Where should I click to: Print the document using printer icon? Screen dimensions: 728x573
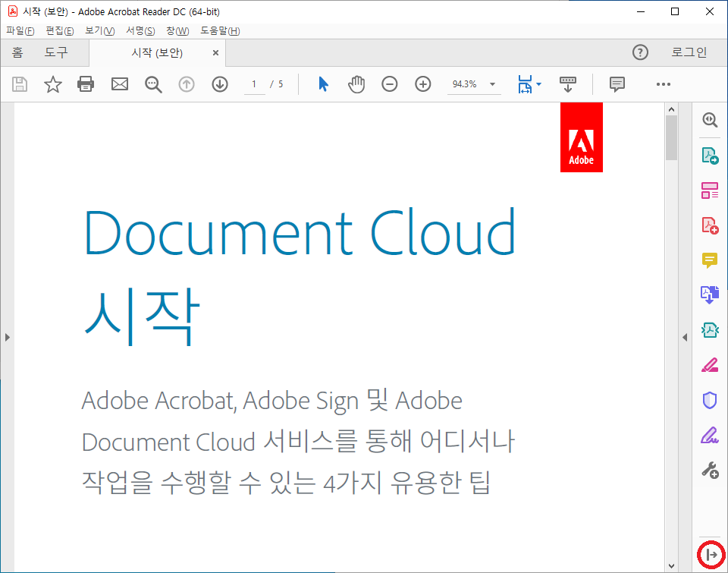point(86,84)
